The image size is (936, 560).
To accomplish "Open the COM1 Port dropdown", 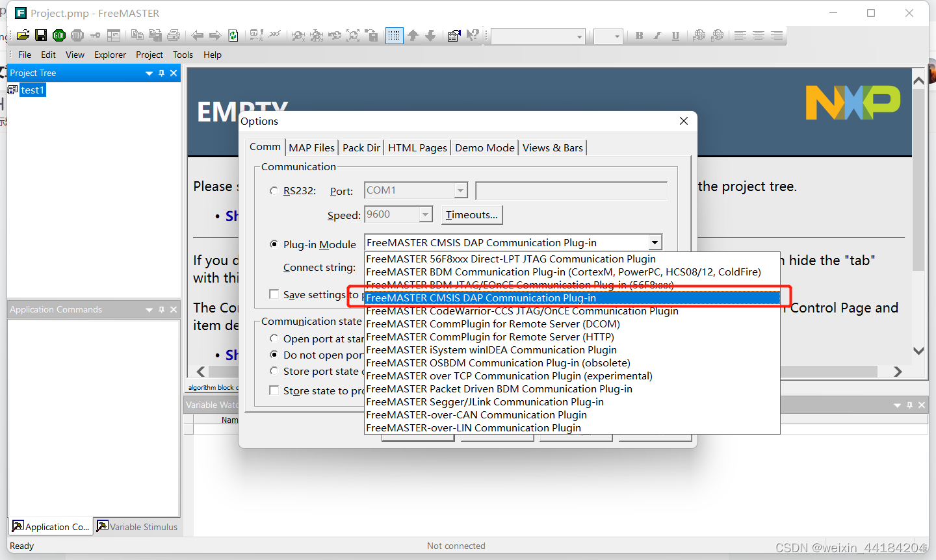I will tap(460, 190).
